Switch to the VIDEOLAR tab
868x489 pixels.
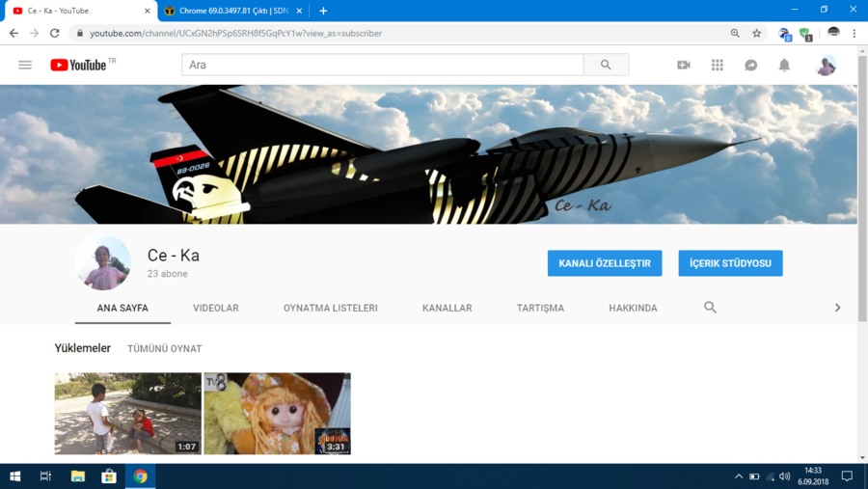coord(215,308)
